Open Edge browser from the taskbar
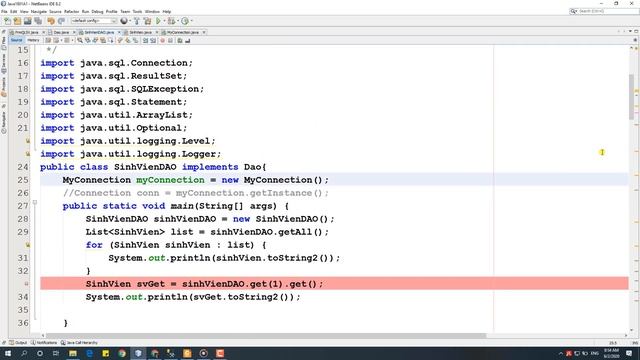Image resolution: width=640 pixels, height=360 pixels. [89, 353]
